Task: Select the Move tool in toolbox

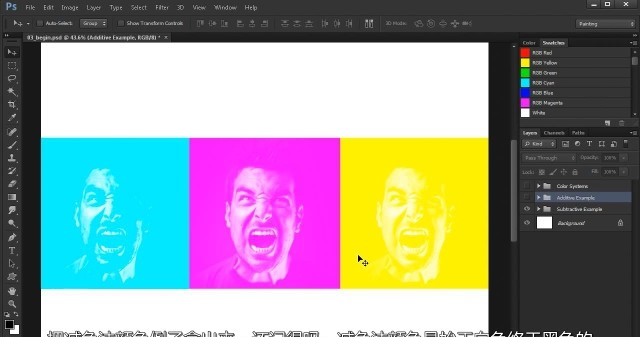Action: [12, 52]
